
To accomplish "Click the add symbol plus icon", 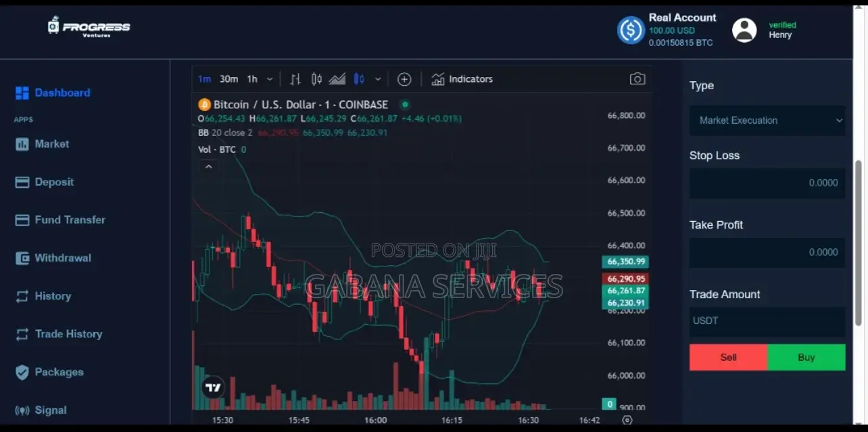I will pos(404,79).
